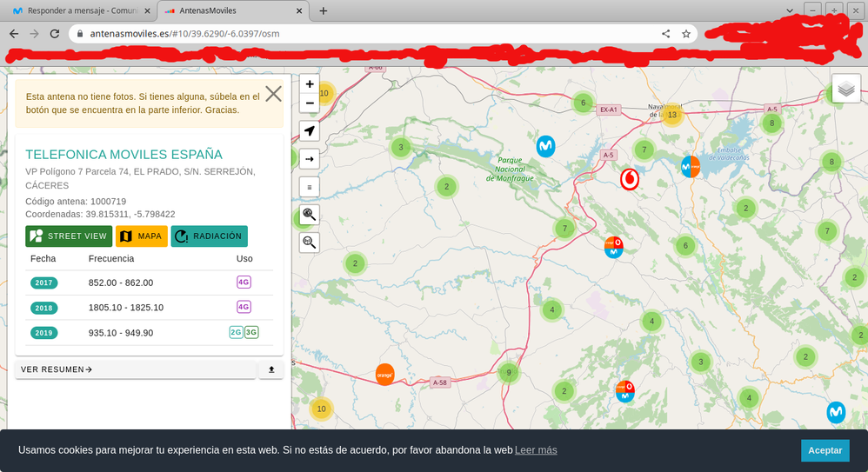
Task: Click the Movistar marker near Monfragüe park
Action: pos(545,146)
